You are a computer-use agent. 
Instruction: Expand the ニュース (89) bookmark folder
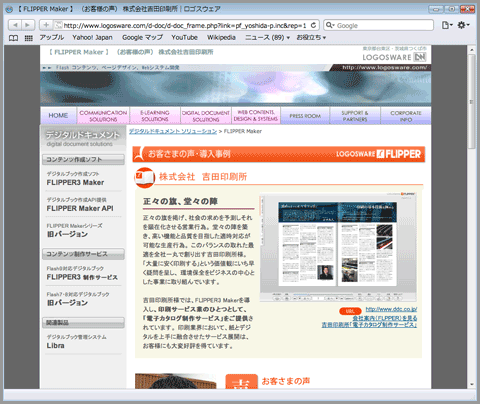point(267,37)
